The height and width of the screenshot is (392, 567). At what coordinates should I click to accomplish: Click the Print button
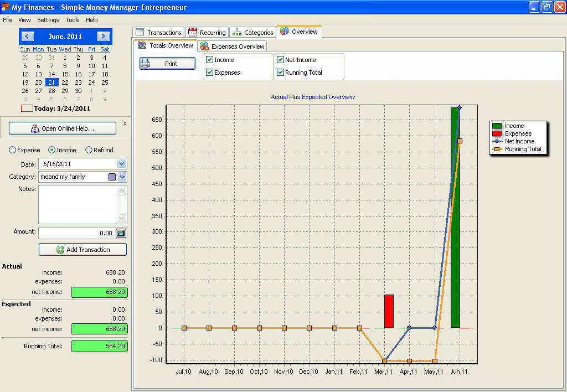[x=167, y=63]
